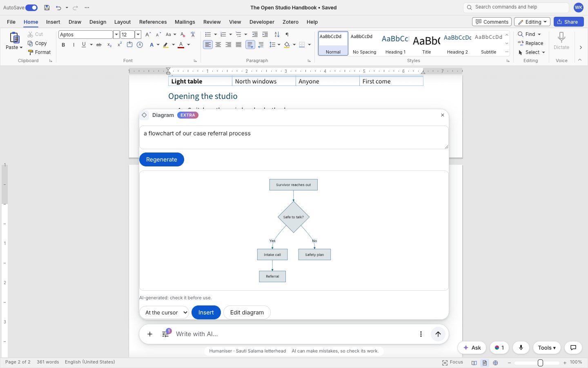This screenshot has width=588, height=368.
Task: Open AI settings sliders icon
Action: point(166,334)
